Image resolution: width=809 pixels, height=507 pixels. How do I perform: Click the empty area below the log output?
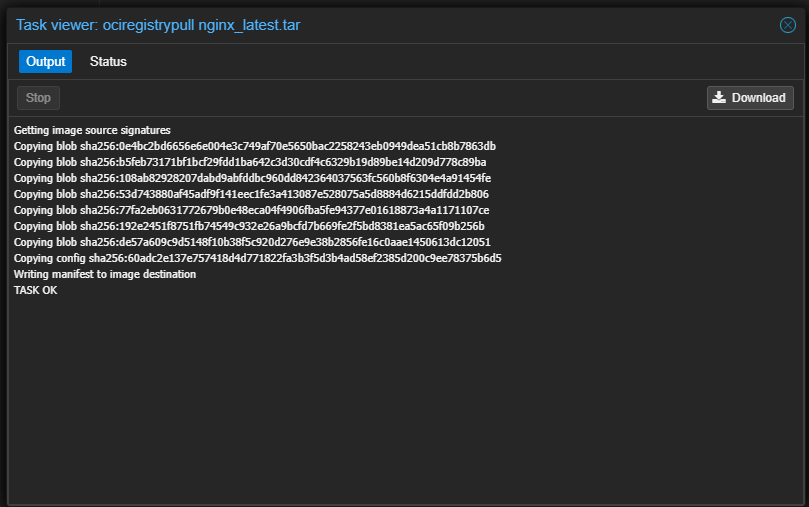[x=400, y=400]
